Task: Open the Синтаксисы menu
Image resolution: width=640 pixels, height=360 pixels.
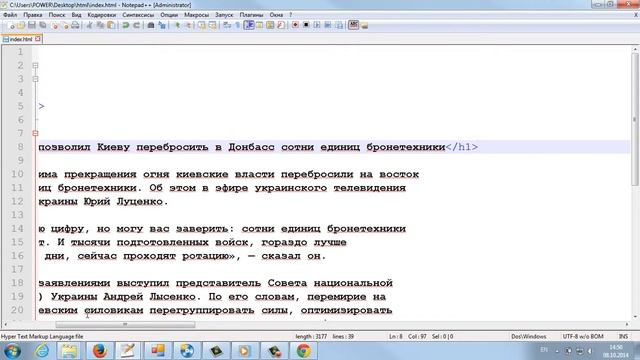Action: click(138, 15)
